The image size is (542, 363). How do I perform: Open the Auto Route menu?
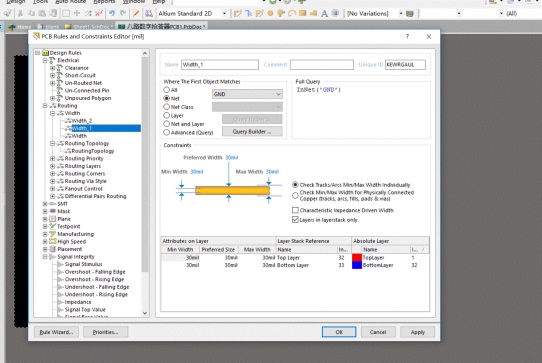click(71, 2)
